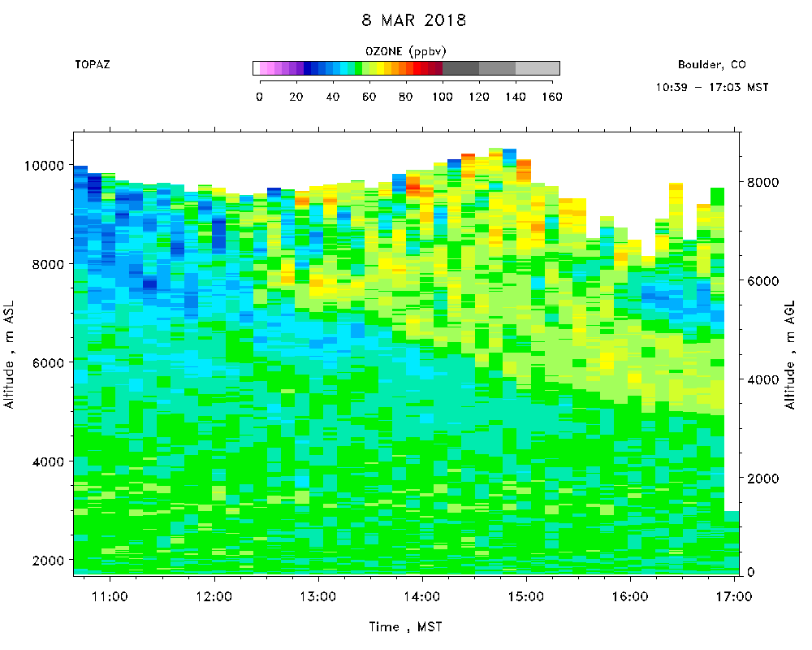
Task: Click the 'Boulder, CO' location label
Action: tap(711, 65)
